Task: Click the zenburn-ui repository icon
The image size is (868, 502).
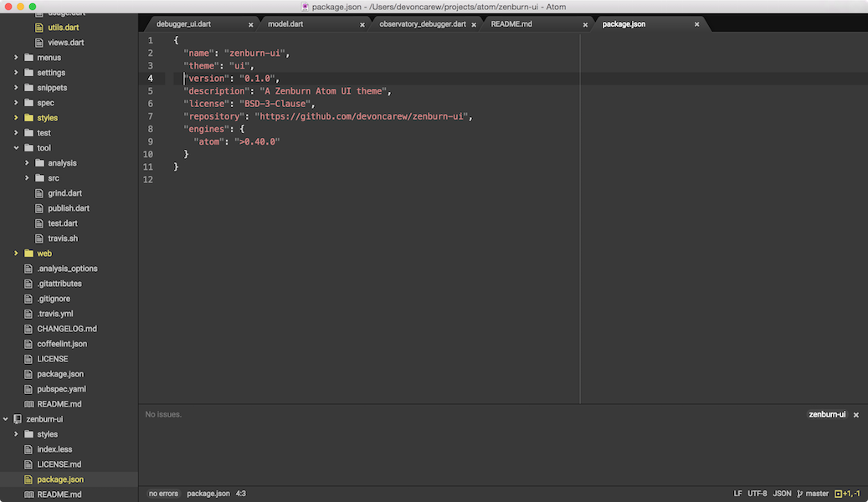Action: point(18,419)
